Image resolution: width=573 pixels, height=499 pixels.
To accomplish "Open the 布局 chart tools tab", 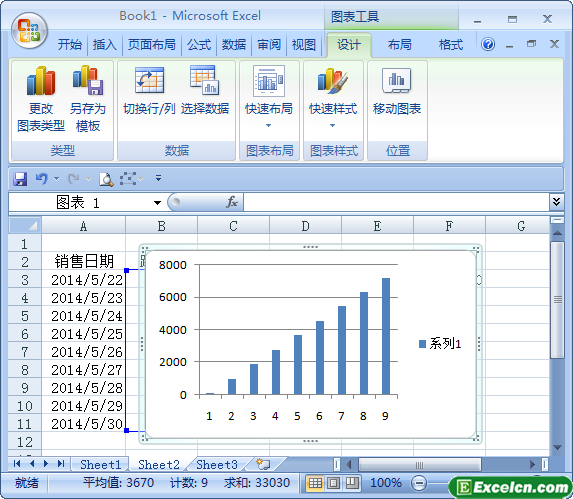I will (399, 45).
